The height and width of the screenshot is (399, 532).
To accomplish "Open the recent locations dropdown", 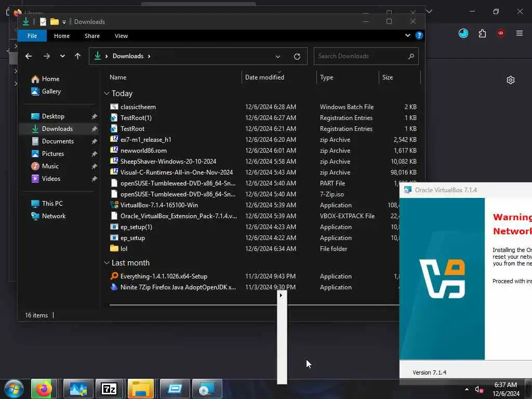I will [62, 56].
